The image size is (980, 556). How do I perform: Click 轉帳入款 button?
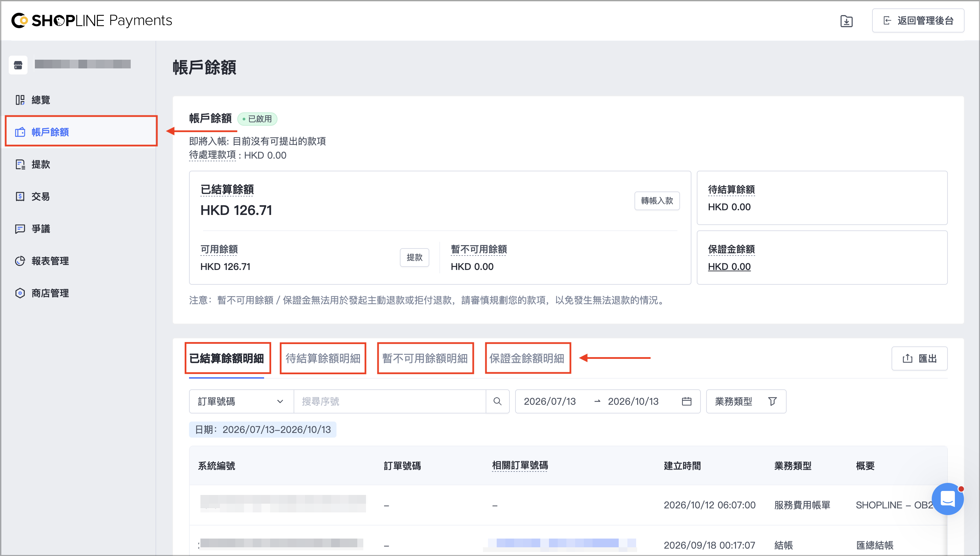tap(657, 201)
